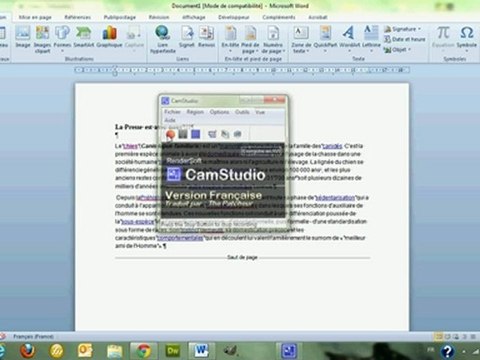Click the FR language indicator in the tray

click(431, 350)
